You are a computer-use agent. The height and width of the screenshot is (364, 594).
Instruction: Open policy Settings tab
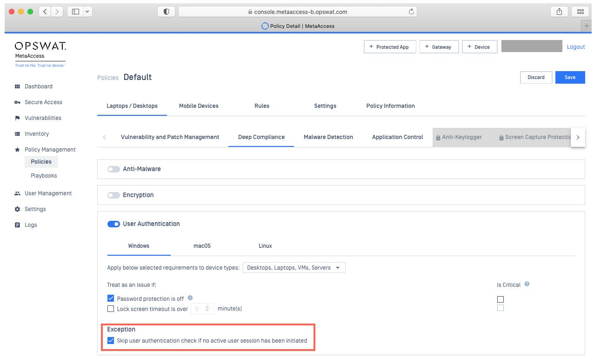coord(325,106)
